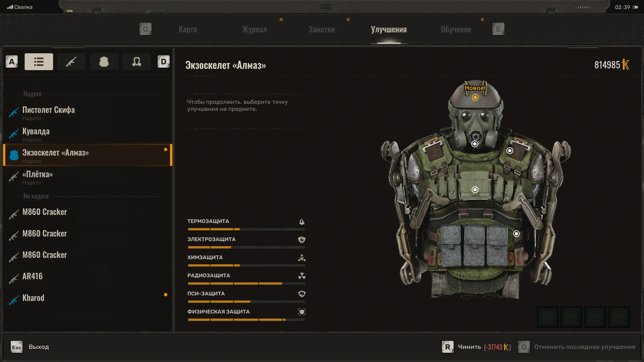Click the Экзоскелет «Алмаз» title heading
Viewport: 644px width, 362px height.
tap(226, 65)
